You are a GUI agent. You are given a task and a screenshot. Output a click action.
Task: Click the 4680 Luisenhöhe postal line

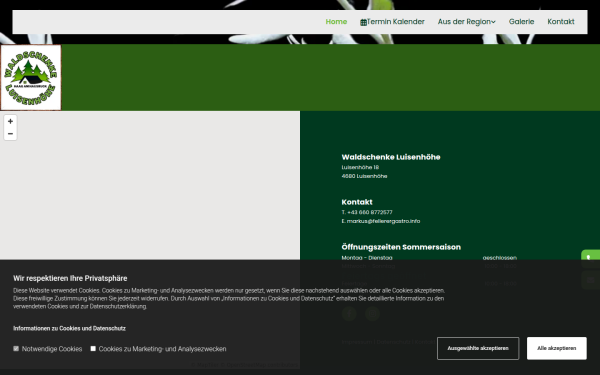click(x=364, y=176)
